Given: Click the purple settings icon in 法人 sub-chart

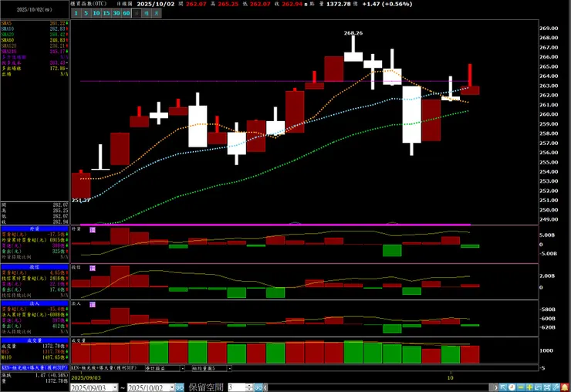Looking at the screenshot, I should tap(93, 305).
